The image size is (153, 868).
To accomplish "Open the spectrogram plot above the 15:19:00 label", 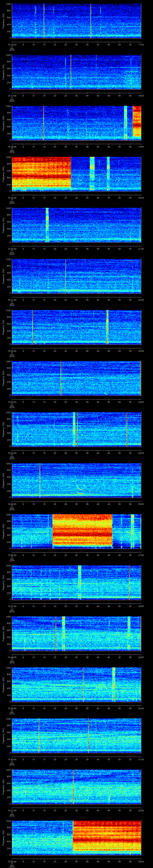I will pyautogui.click(x=76, y=174).
